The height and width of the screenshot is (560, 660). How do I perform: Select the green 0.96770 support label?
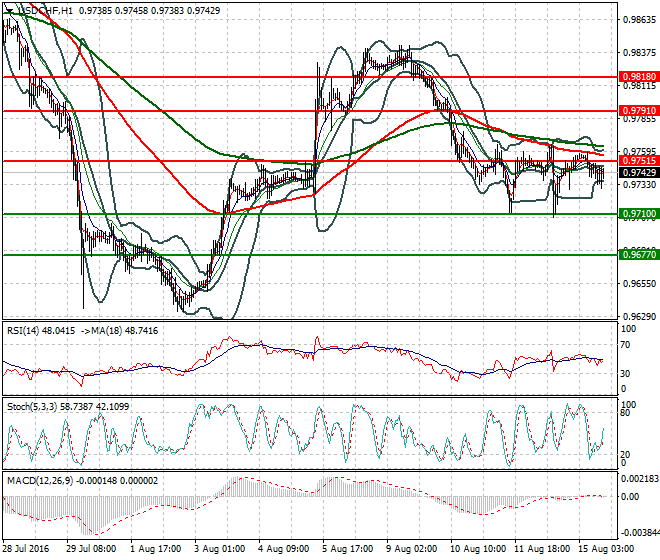(x=639, y=255)
